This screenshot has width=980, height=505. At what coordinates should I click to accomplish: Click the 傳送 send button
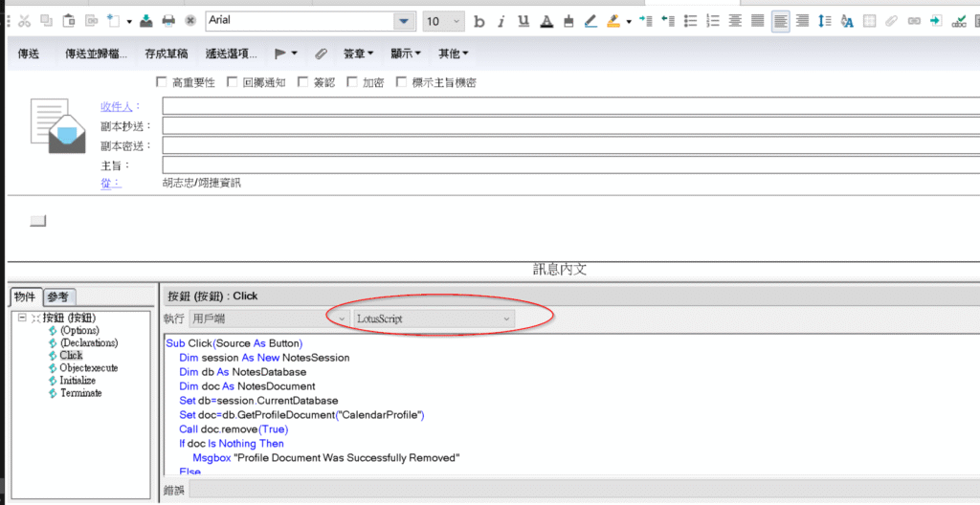(x=29, y=54)
